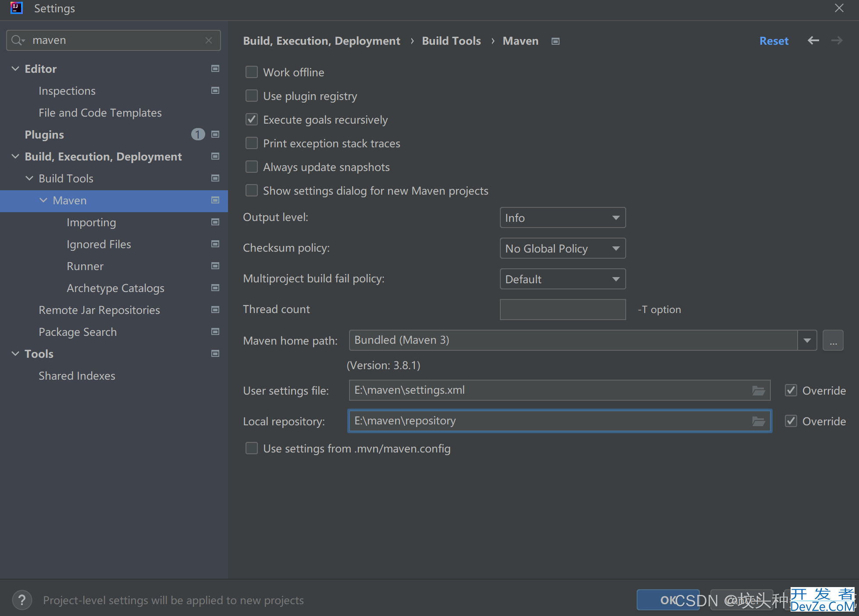Open File and Code Templates settings
This screenshot has height=616, width=859.
pos(100,113)
